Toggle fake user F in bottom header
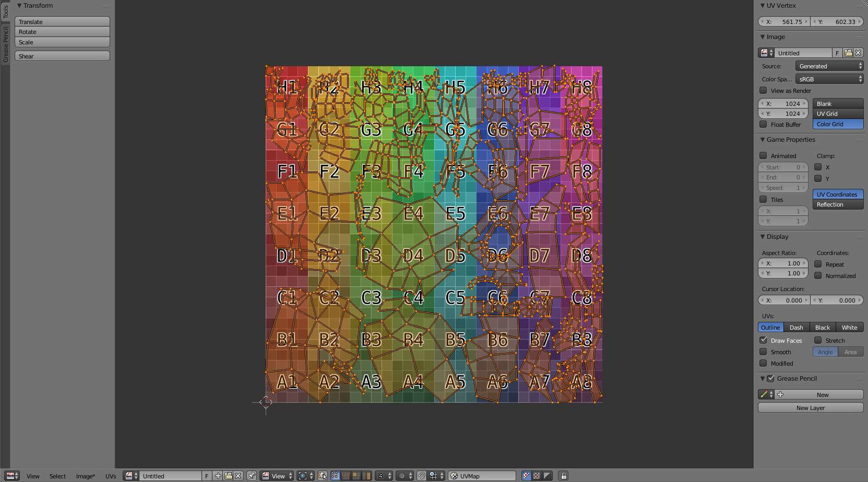 tap(207, 476)
